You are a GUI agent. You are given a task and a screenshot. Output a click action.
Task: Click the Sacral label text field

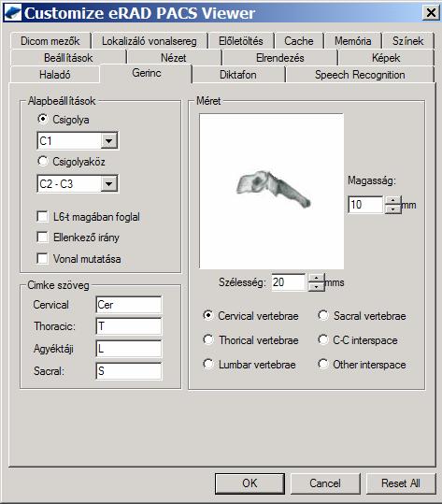click(x=129, y=371)
